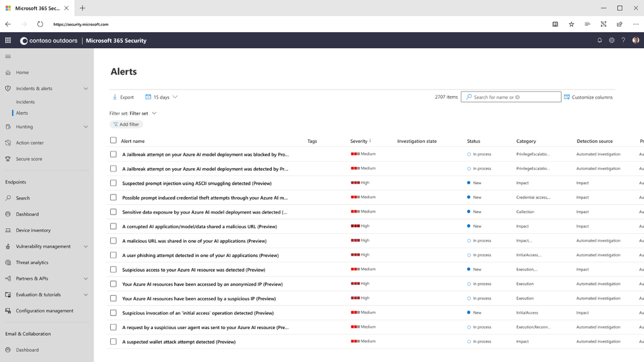Click the Add filter button
This screenshot has width=644, height=362.
click(x=126, y=124)
